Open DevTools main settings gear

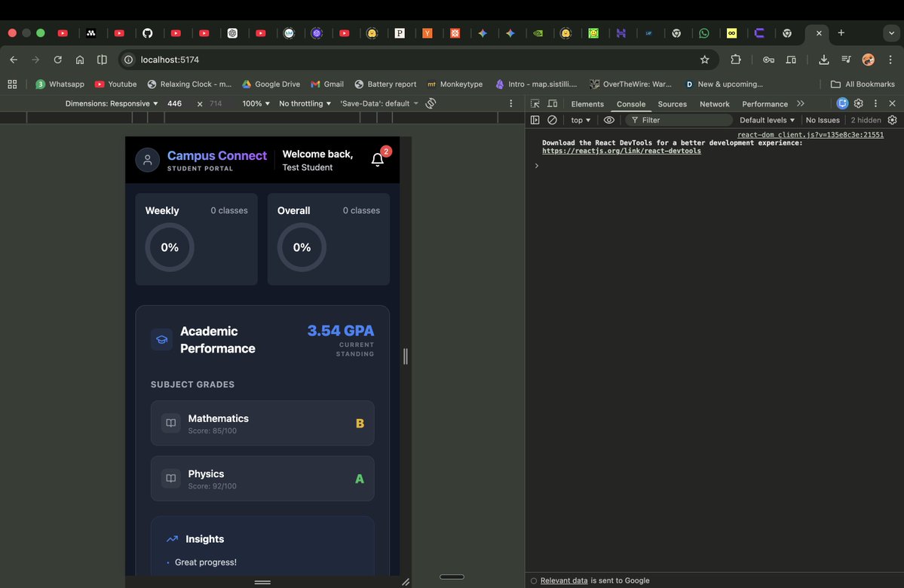[859, 103]
